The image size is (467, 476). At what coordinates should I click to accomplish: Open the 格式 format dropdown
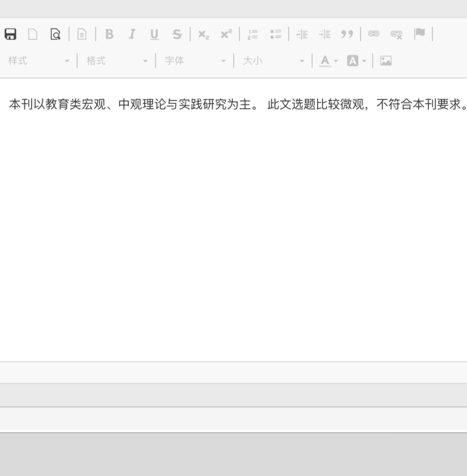pos(117,61)
